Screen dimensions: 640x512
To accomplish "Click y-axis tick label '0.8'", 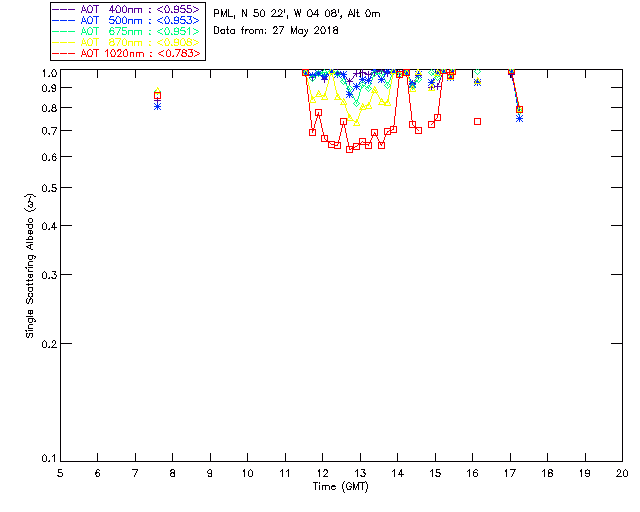I will (49, 108).
